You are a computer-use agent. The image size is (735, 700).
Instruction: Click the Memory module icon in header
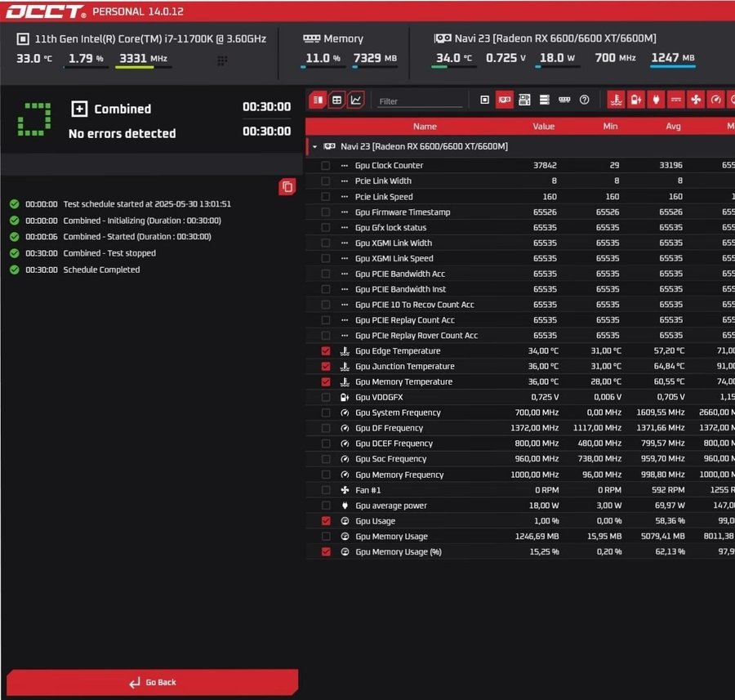tap(311, 38)
